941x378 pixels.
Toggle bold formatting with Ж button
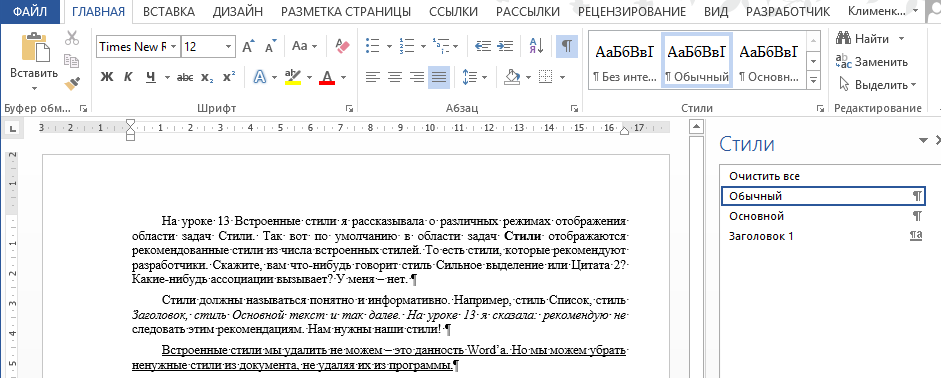pos(107,77)
